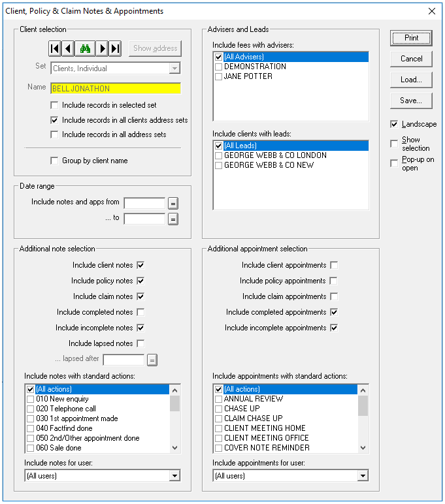Check GEORGE WEBB & CO NEW lead
Viewport: 445px width, 504px height.
tap(218, 166)
